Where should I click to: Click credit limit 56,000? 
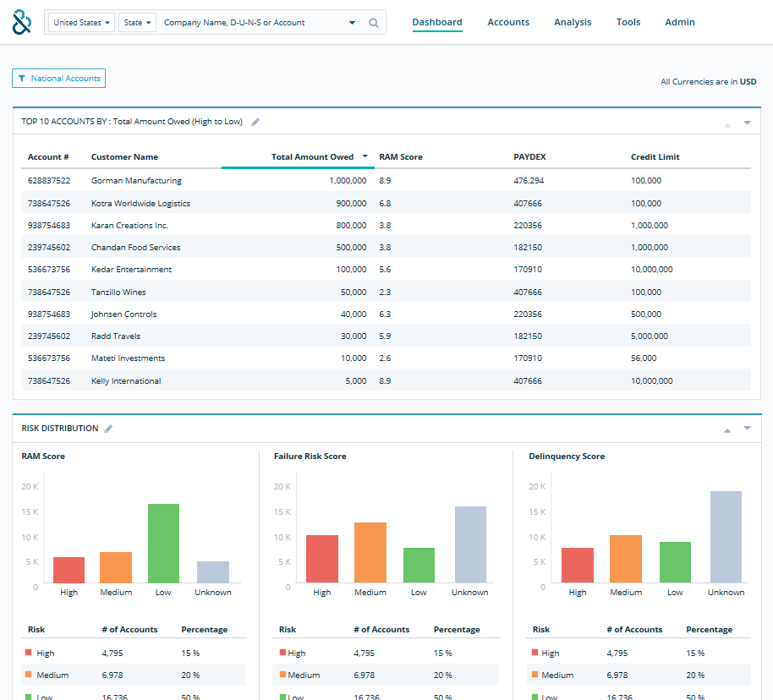[x=644, y=358]
